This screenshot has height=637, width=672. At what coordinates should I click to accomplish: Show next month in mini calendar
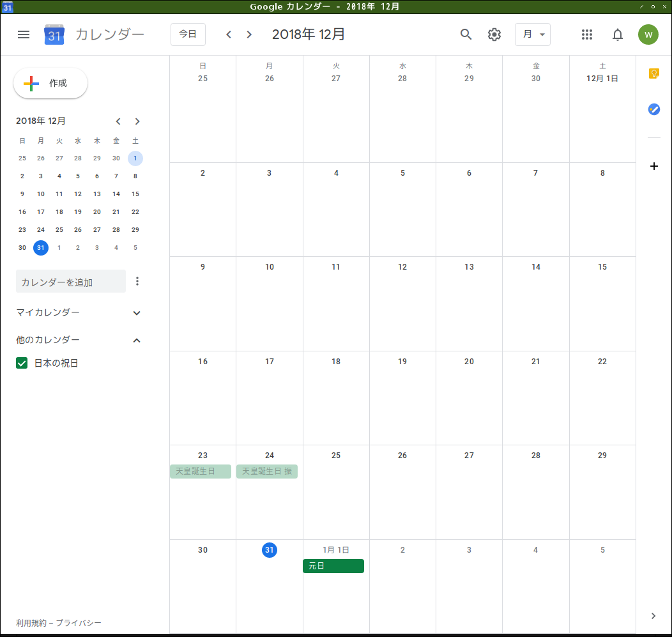(137, 121)
